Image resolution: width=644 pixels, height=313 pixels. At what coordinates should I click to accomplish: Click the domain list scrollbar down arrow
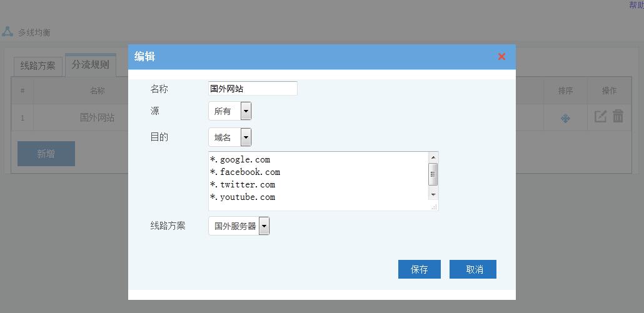pos(433,195)
